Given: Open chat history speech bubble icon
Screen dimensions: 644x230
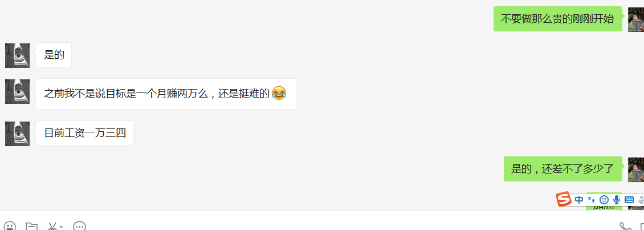Looking at the screenshot, I should 79,226.
